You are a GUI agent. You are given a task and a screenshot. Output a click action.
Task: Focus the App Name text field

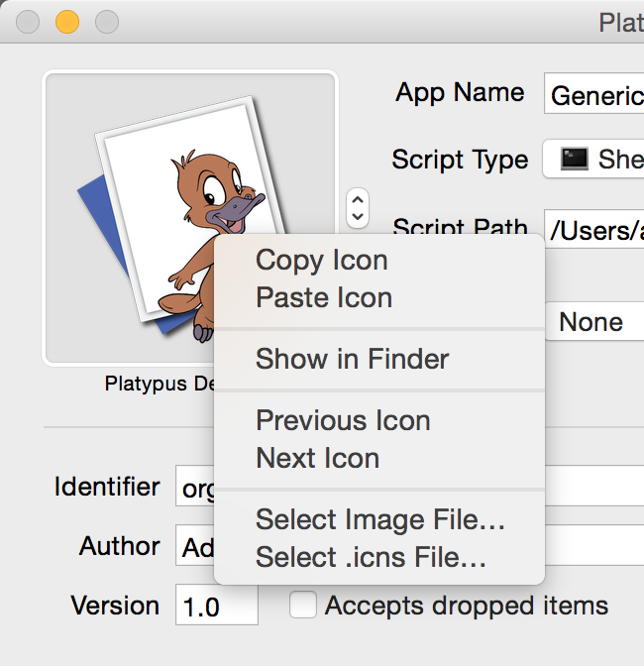(593, 93)
